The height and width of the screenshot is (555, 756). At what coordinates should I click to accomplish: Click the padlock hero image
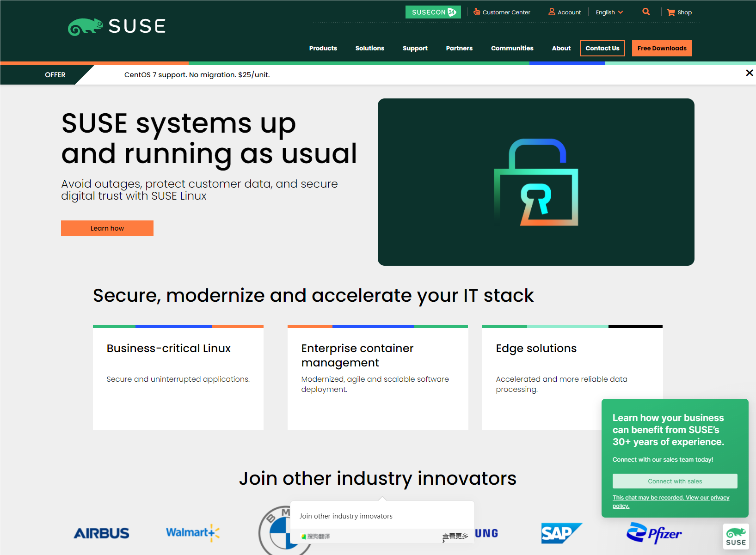pyautogui.click(x=536, y=182)
